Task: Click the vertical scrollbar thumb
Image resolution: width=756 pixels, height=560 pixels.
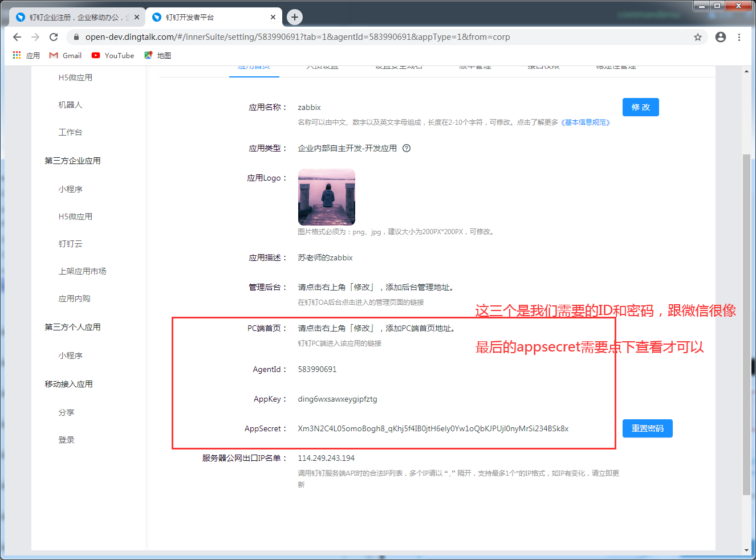Action: [x=747, y=325]
